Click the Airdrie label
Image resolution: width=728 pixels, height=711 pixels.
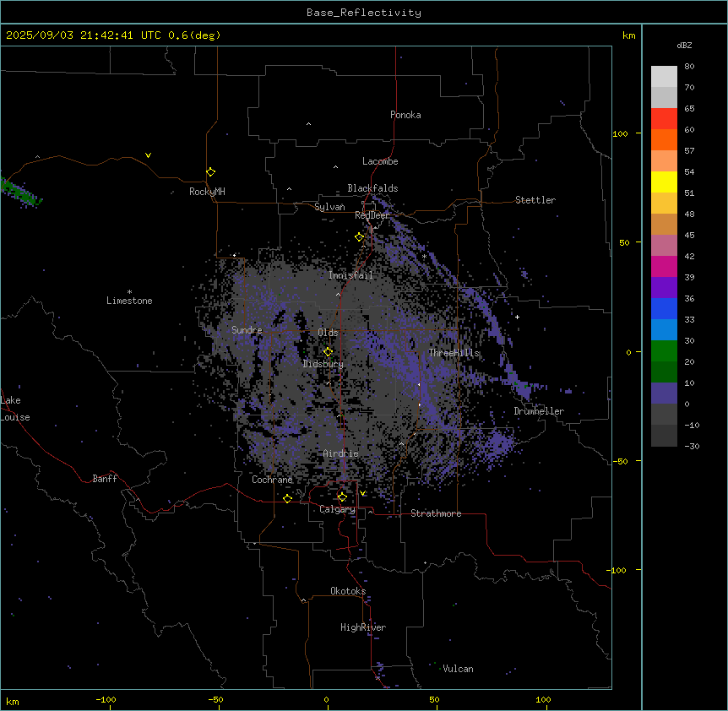point(341,453)
